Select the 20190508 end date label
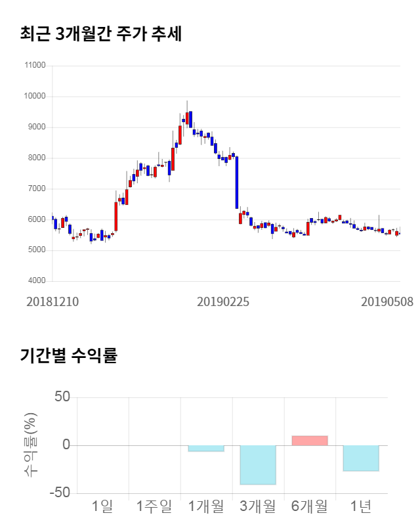This screenshot has width=420, height=532. 387,302
